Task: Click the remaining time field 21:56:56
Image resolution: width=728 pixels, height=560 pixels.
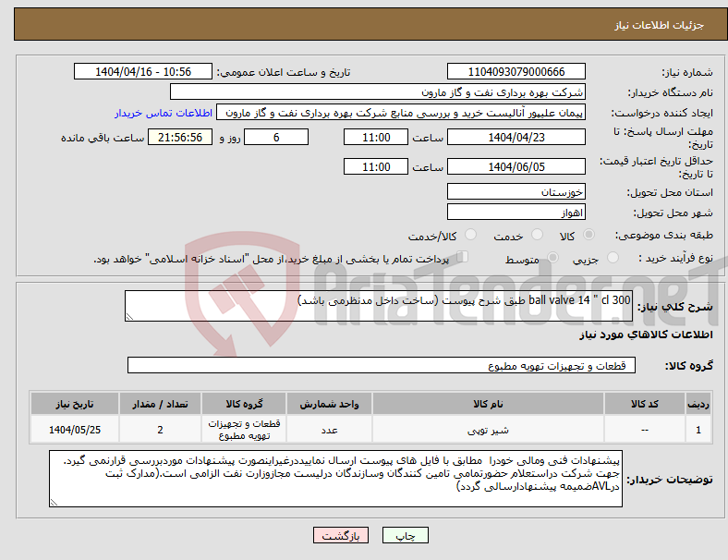Action: [x=180, y=137]
